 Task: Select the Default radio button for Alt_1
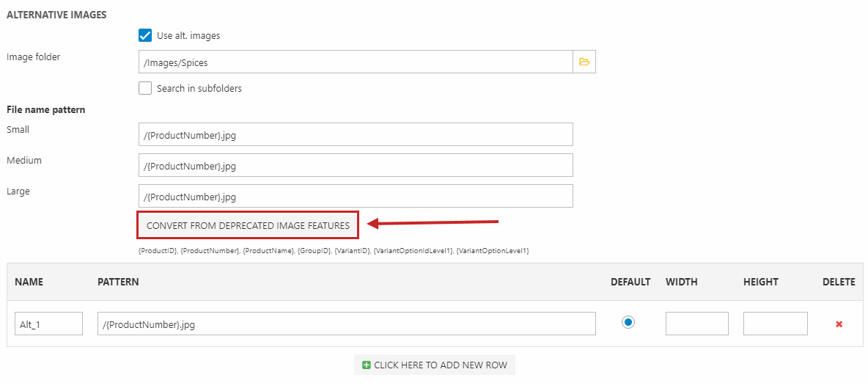628,323
